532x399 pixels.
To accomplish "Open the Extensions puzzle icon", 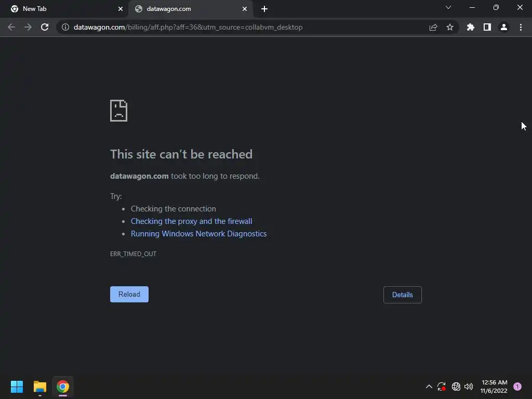I will click(x=471, y=27).
